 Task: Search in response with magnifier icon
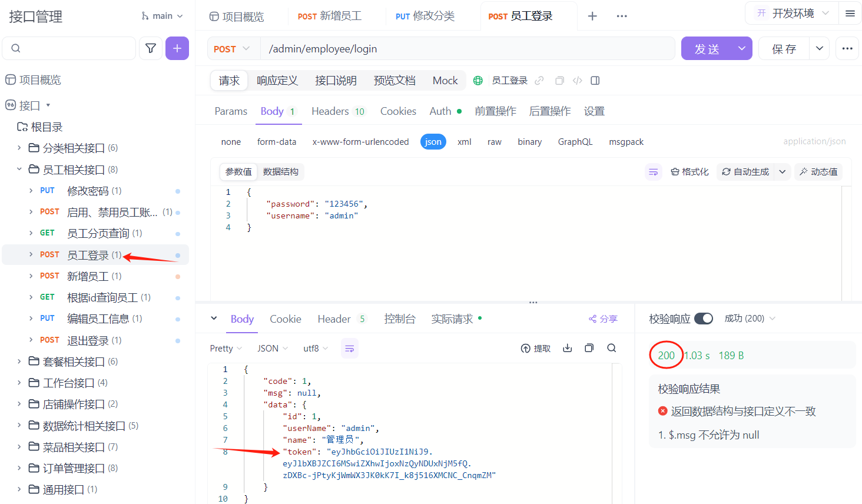coord(612,348)
